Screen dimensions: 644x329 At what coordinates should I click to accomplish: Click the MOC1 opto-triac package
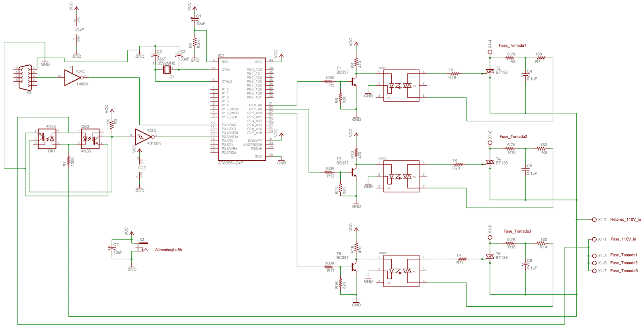401,86
